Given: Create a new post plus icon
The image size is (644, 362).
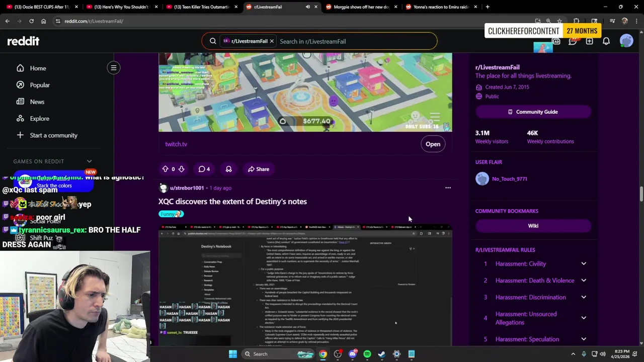Looking at the screenshot, I should pyautogui.click(x=589, y=41).
